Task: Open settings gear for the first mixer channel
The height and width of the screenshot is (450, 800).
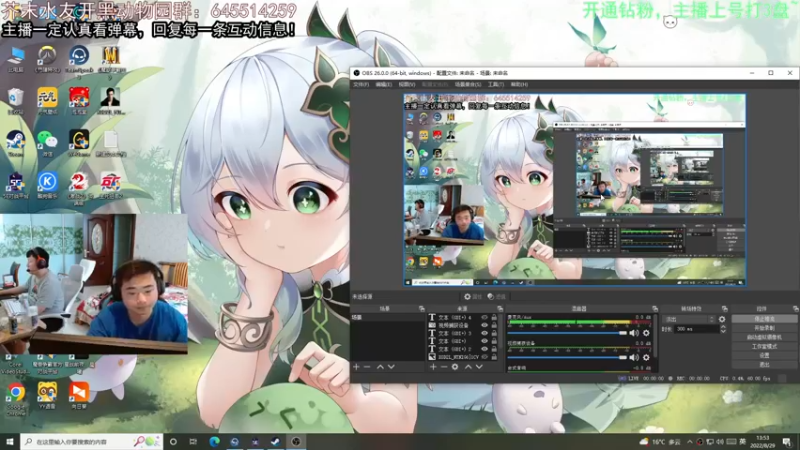Action: [x=646, y=333]
